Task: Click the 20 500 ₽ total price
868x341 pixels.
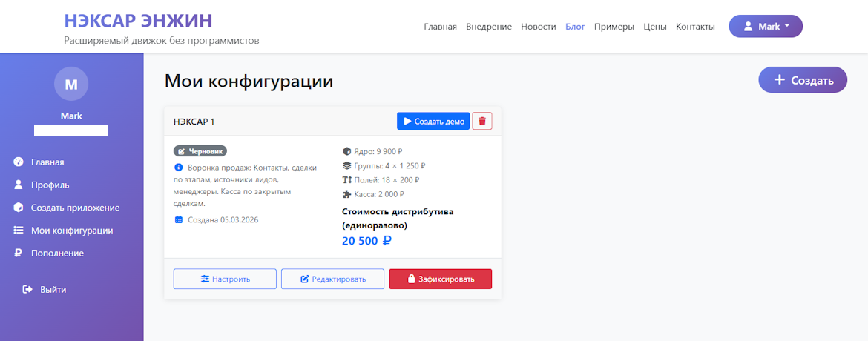Action: (367, 241)
